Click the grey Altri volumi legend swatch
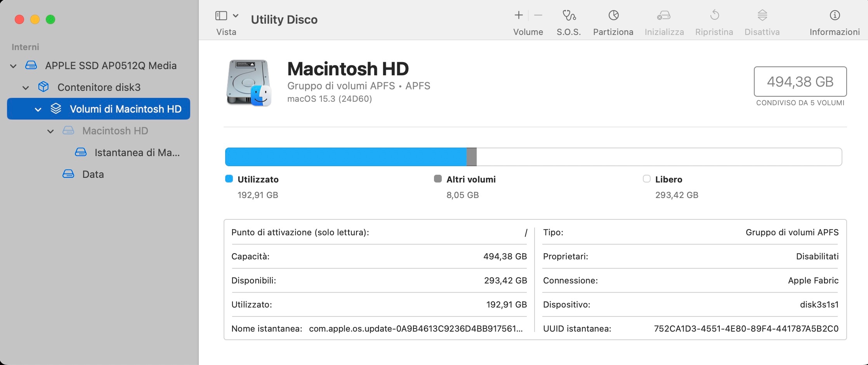 tap(438, 179)
